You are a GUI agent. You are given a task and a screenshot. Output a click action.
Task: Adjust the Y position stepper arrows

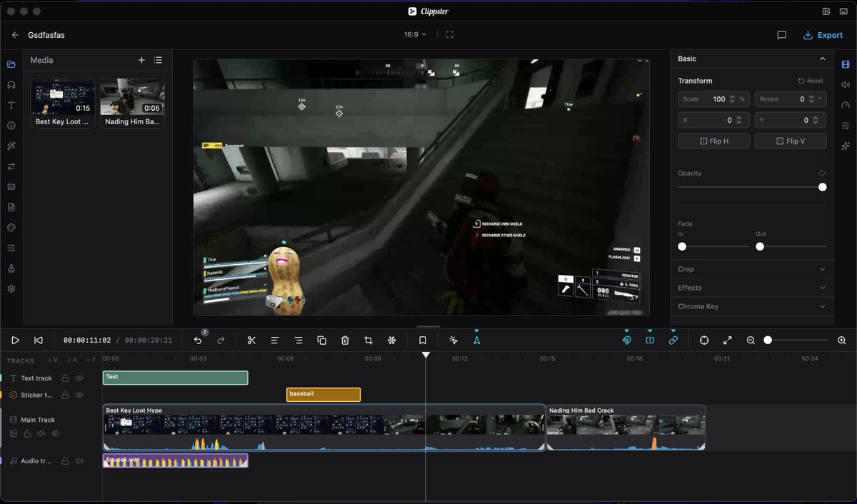pos(816,121)
